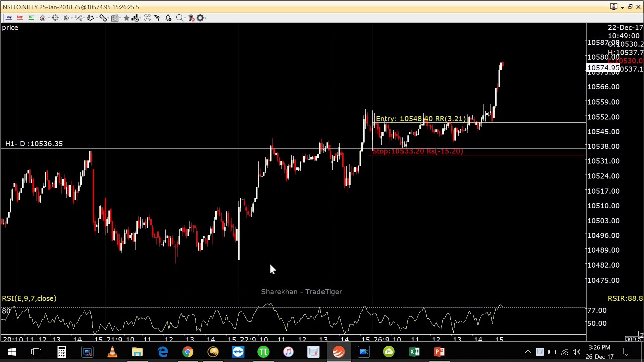The image size is (644, 362).
Task: Select the Entry line tool
Action: 8,18
